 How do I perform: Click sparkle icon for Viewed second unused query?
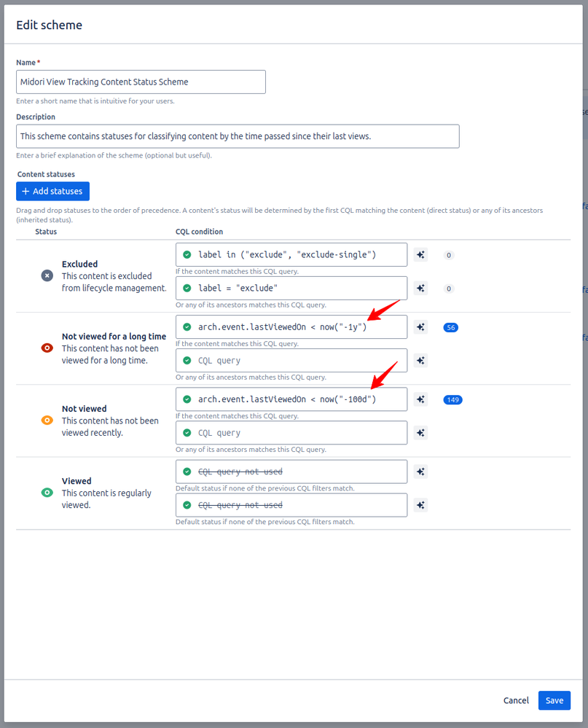point(420,505)
